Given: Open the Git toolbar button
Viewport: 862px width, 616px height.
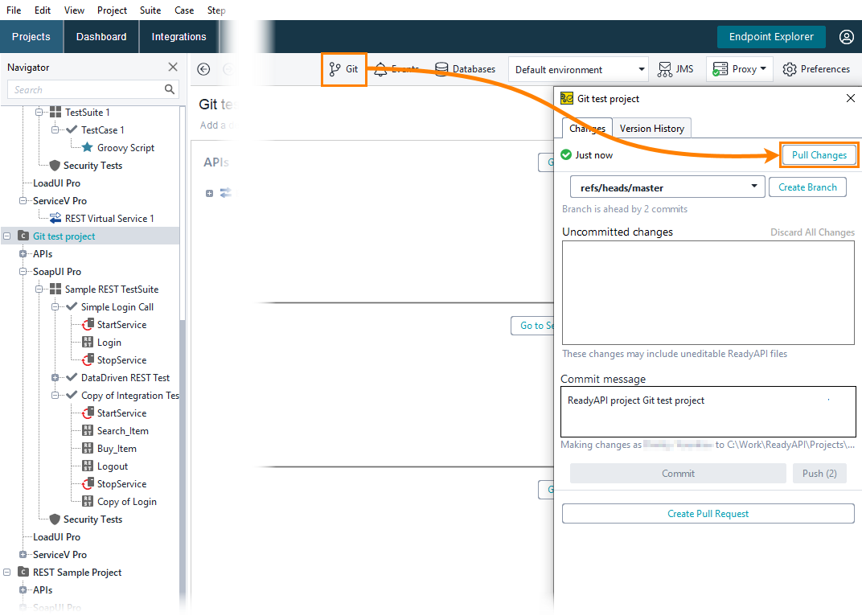Looking at the screenshot, I should [343, 69].
